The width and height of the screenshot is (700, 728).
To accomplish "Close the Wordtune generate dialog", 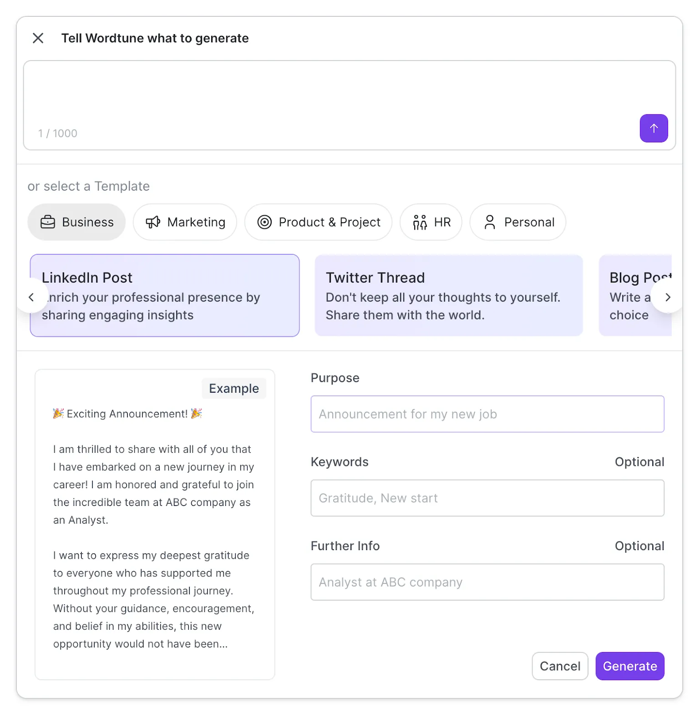I will pyautogui.click(x=38, y=38).
